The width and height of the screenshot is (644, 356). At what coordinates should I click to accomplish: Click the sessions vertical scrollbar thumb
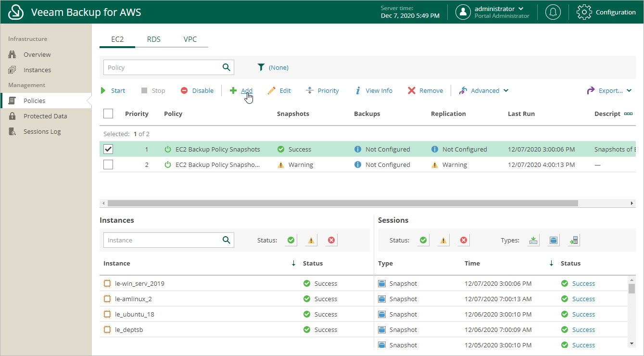(632, 288)
